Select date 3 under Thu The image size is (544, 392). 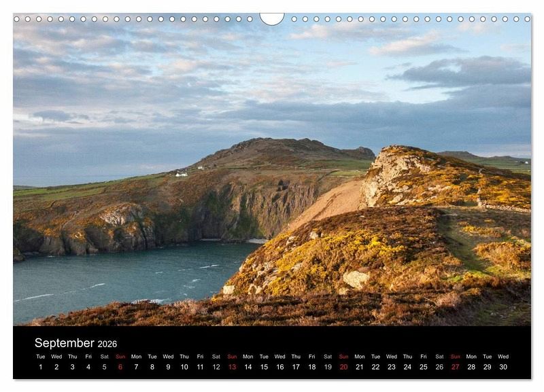73,367
